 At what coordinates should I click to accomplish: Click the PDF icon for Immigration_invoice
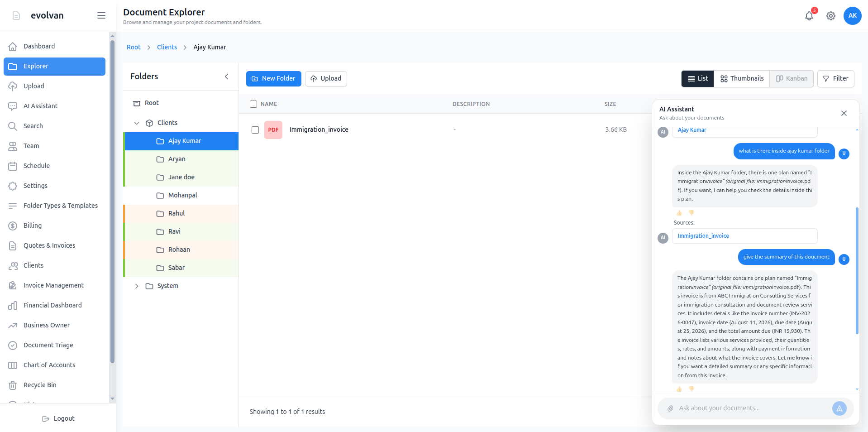[x=273, y=130]
